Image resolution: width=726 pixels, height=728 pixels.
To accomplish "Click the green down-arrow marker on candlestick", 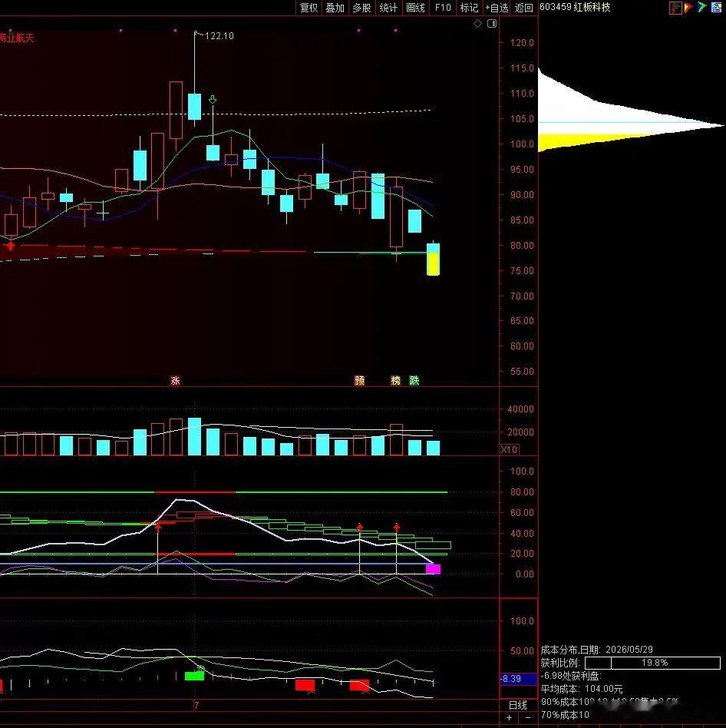I will tap(213, 99).
